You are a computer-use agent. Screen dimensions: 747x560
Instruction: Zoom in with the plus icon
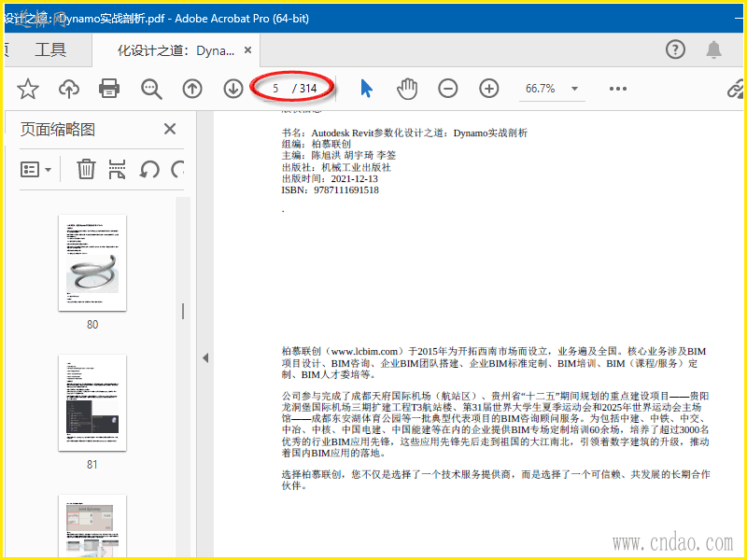[x=488, y=89]
